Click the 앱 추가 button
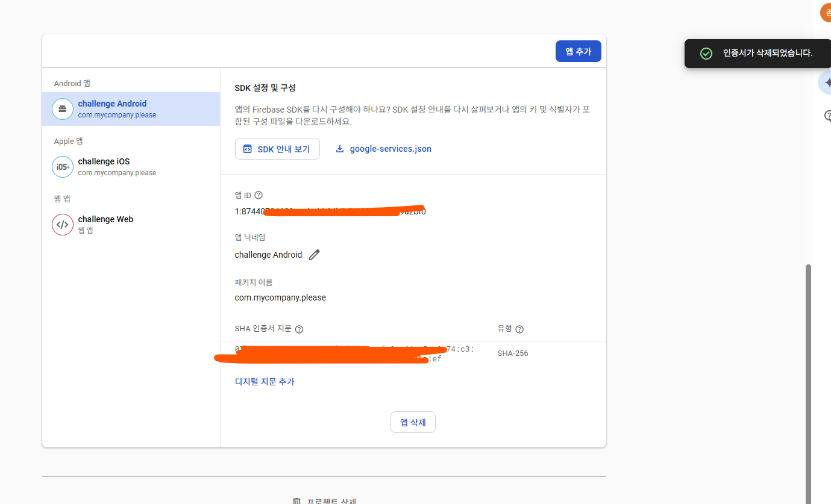This screenshot has width=831, height=504. tap(578, 51)
